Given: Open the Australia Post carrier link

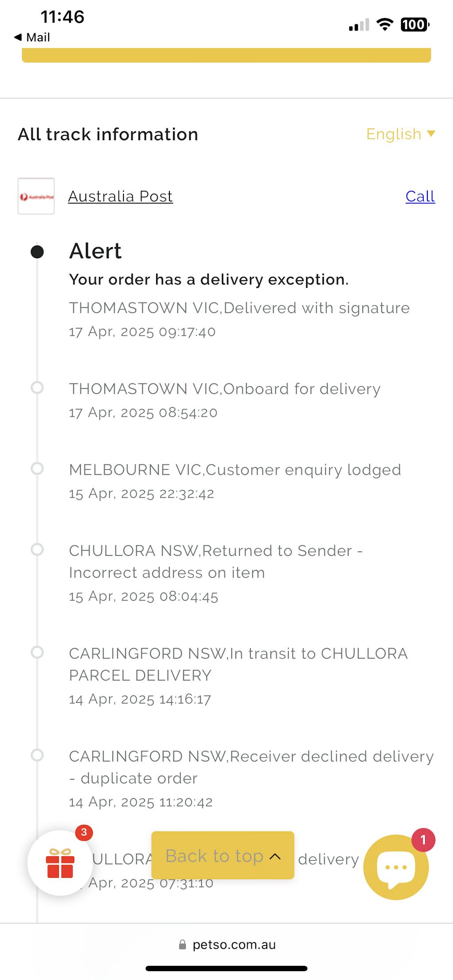Looking at the screenshot, I should pos(120,196).
